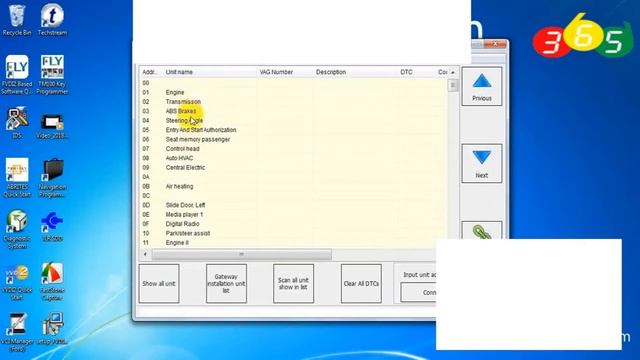Open FastStone Capture desktop icon
The width and height of the screenshot is (640, 360).
(52, 282)
